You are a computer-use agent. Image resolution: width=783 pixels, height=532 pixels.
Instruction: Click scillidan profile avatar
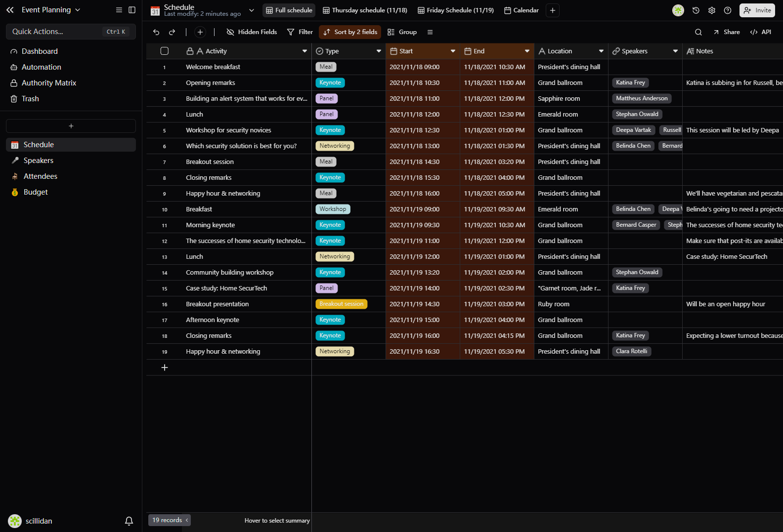coord(15,521)
